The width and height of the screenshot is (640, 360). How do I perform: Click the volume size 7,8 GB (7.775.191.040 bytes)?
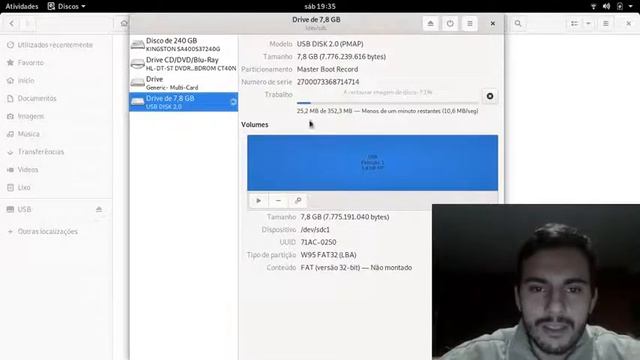pyautogui.click(x=345, y=217)
